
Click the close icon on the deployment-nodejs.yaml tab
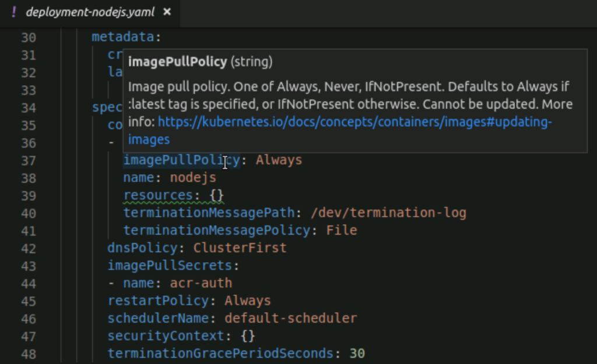tap(166, 11)
